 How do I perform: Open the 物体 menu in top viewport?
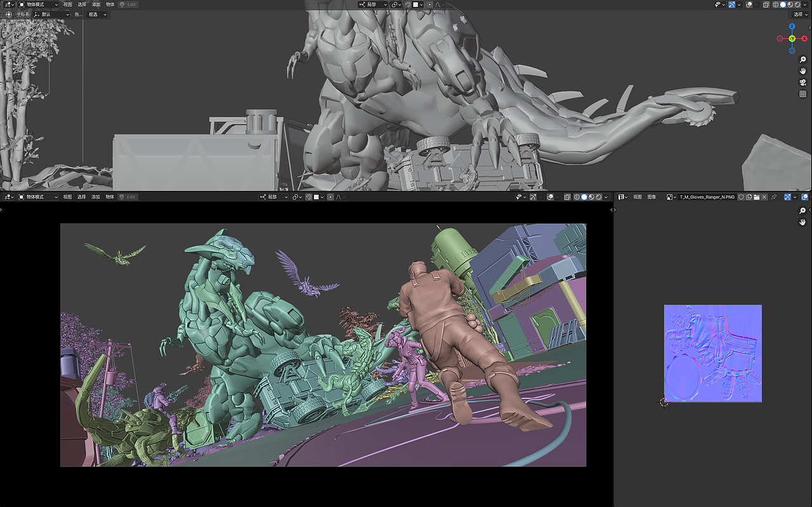[x=110, y=4]
